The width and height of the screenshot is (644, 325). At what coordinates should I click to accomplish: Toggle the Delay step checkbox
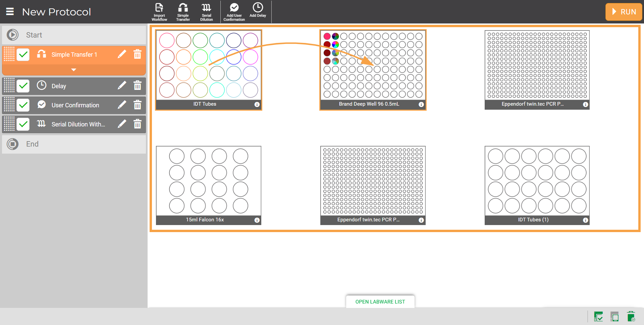23,86
